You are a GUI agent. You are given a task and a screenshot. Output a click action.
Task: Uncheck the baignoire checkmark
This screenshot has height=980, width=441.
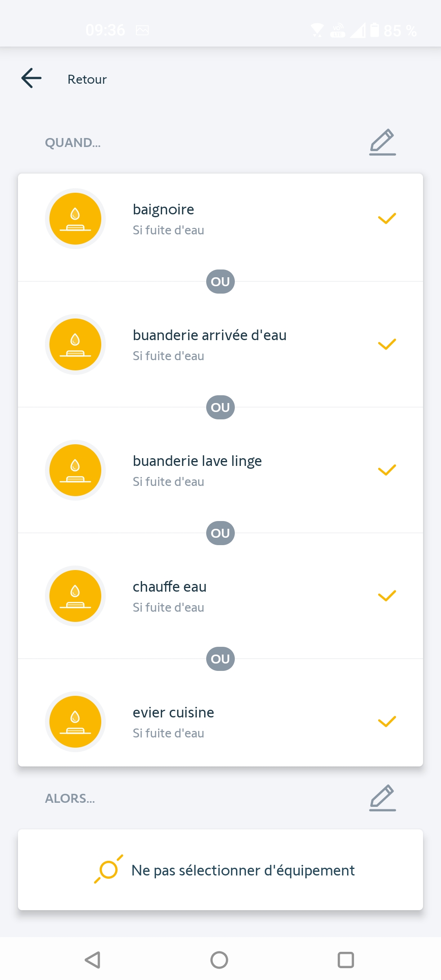tap(387, 218)
